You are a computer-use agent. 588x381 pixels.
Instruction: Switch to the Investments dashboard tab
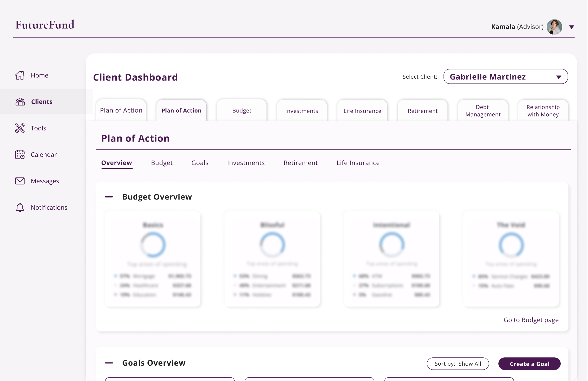302,110
